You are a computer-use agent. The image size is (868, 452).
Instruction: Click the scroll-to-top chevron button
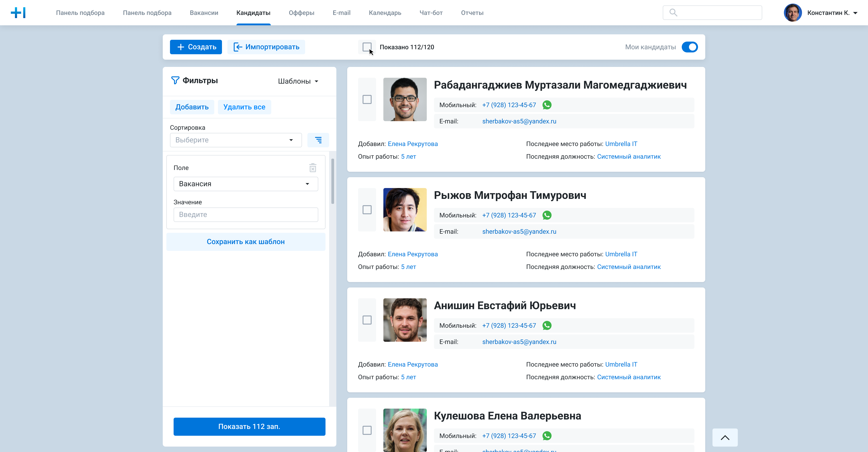tap(725, 438)
